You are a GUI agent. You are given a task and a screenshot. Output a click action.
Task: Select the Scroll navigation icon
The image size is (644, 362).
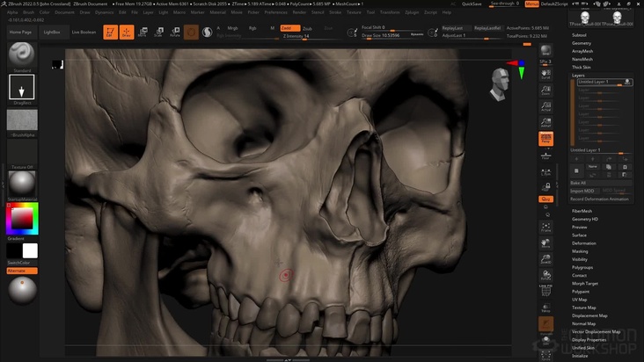(545, 74)
